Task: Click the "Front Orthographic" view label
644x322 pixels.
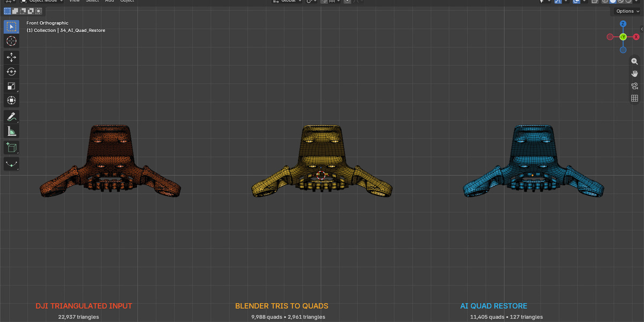Action: coord(48,24)
